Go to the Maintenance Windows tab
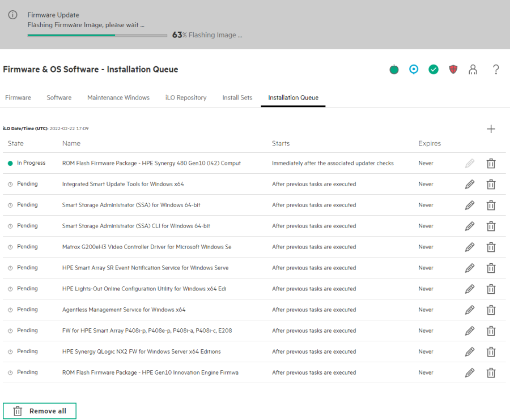The width and height of the screenshot is (510, 420). click(x=118, y=97)
